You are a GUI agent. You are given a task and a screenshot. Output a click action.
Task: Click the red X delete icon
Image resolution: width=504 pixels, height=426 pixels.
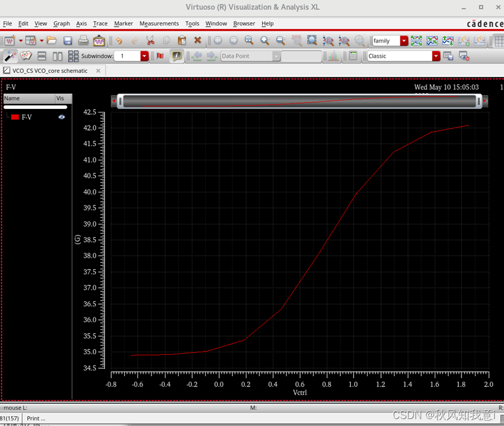click(x=198, y=40)
